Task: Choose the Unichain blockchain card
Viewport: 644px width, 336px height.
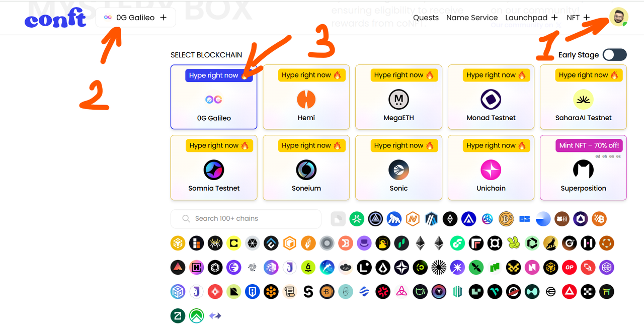Action: coord(491,167)
